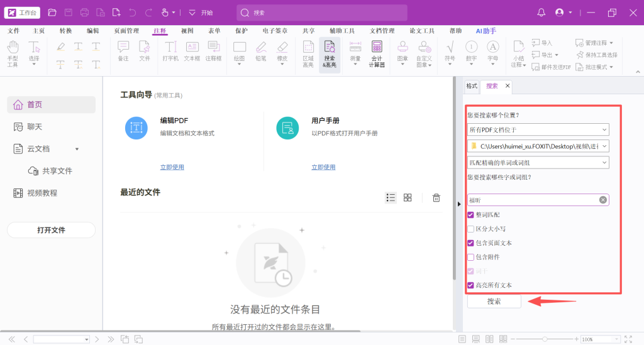Screen dimensions: 644x345
Task: Attach a File (文件) annotation
Action: tap(145, 52)
